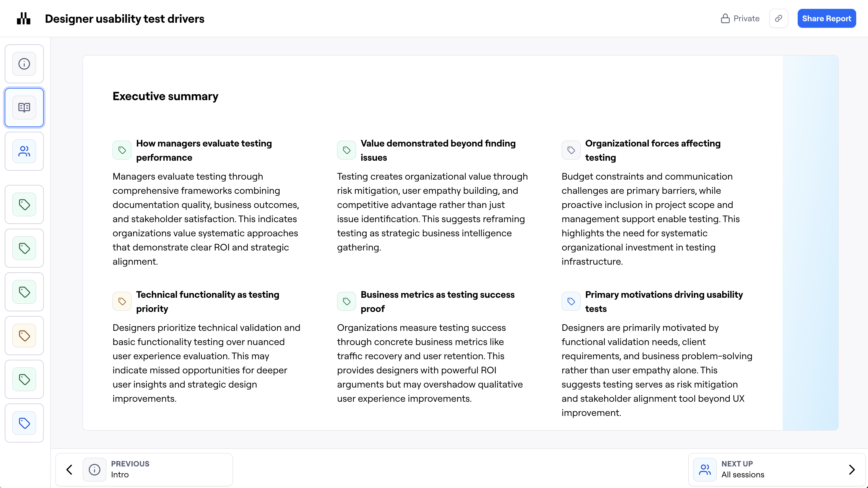Screen dimensions: 868x488
Task: Select the Executive summary book icon
Action: 24,108
